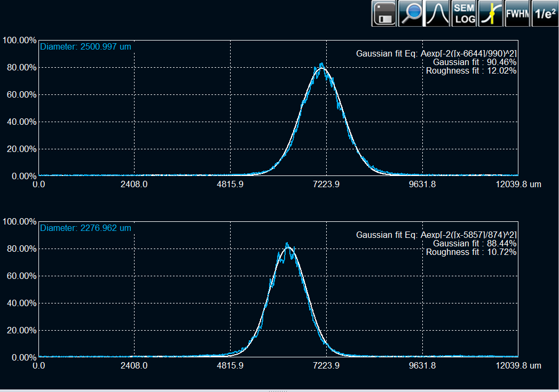Image resolution: width=559 pixels, height=392 pixels.
Task: Click the upper graph Diameter 2500.997 um readout
Action: coord(85,46)
